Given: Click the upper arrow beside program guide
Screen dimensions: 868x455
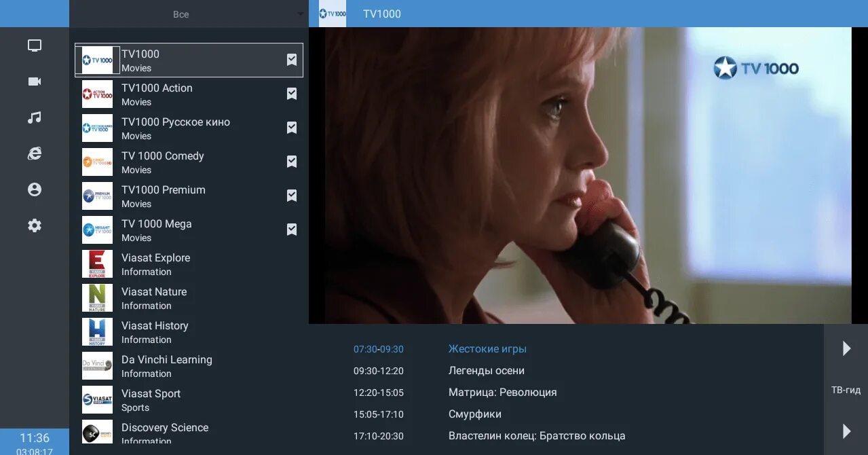Looking at the screenshot, I should (846, 348).
